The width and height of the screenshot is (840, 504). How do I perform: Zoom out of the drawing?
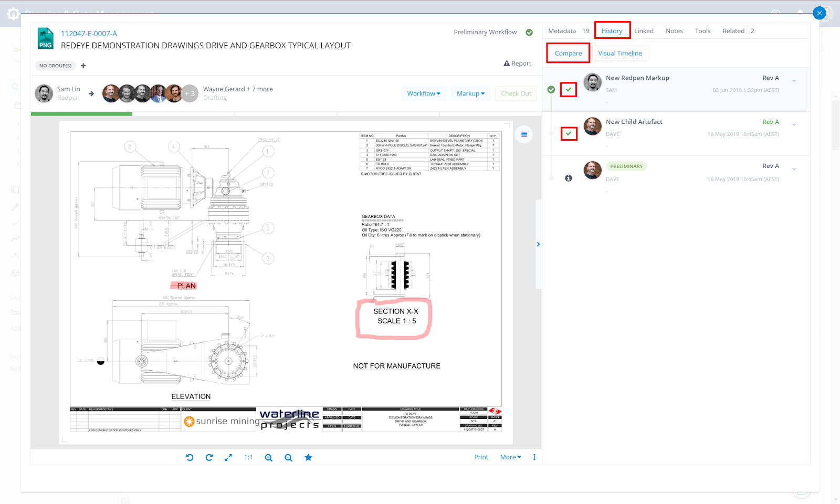click(x=288, y=457)
